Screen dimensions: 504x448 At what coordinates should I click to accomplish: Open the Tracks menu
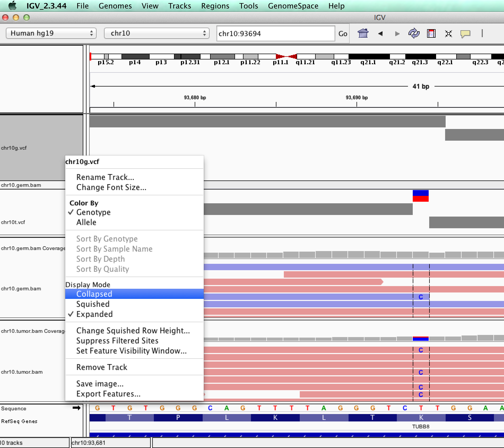[180, 6]
